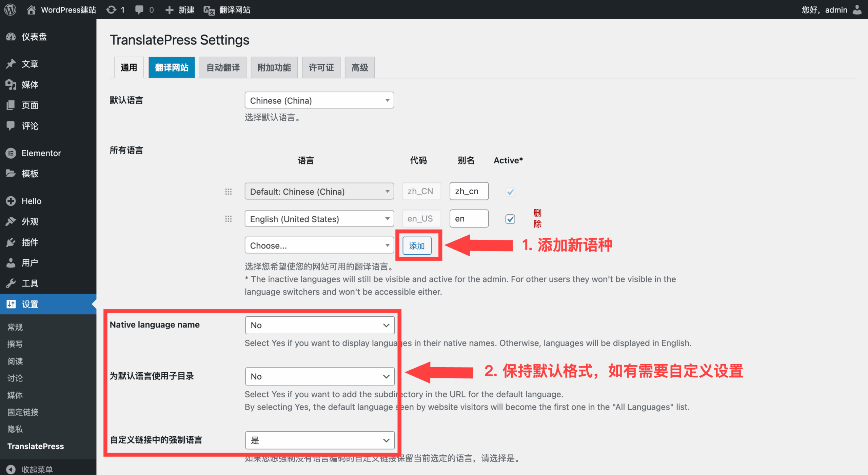Click the 媒体 media icon in sidebar
The image size is (868, 475).
pyautogui.click(x=11, y=84)
